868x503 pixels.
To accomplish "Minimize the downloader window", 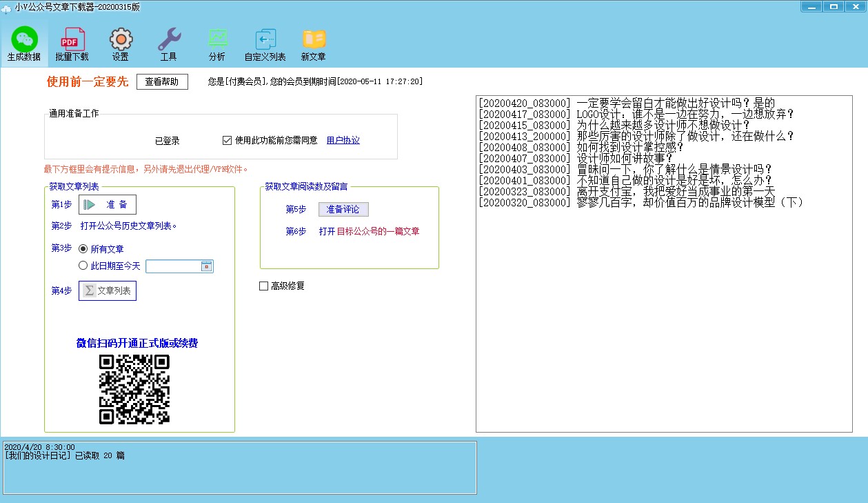I will point(811,6).
